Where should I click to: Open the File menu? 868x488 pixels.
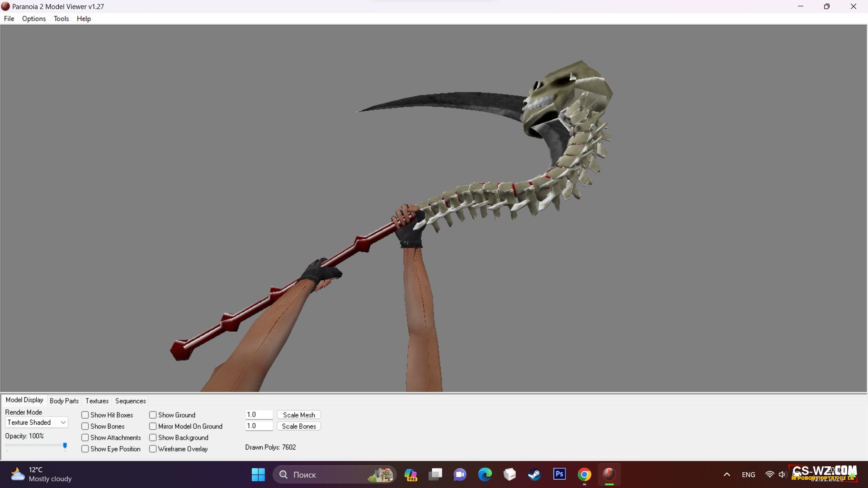tap(9, 19)
